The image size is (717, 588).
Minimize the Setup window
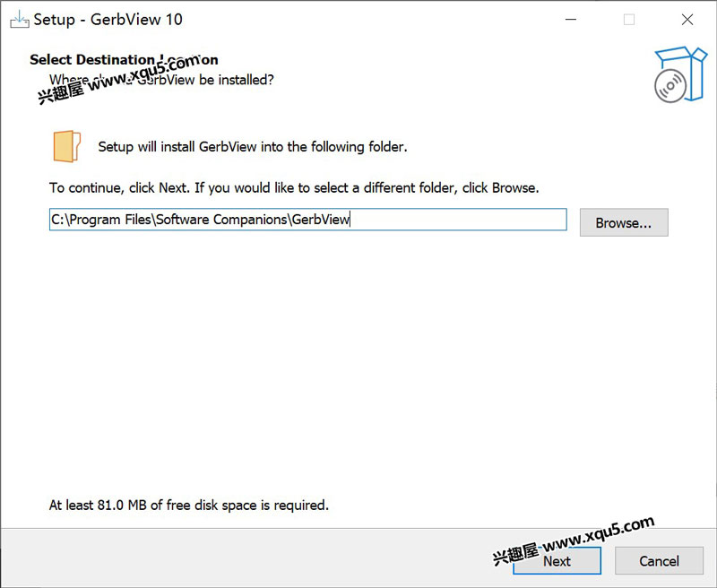[571, 20]
